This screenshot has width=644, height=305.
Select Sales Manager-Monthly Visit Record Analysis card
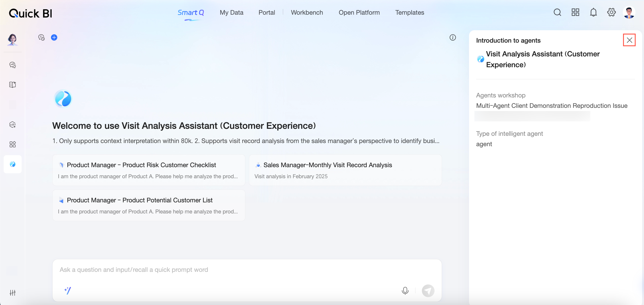pyautogui.click(x=345, y=170)
